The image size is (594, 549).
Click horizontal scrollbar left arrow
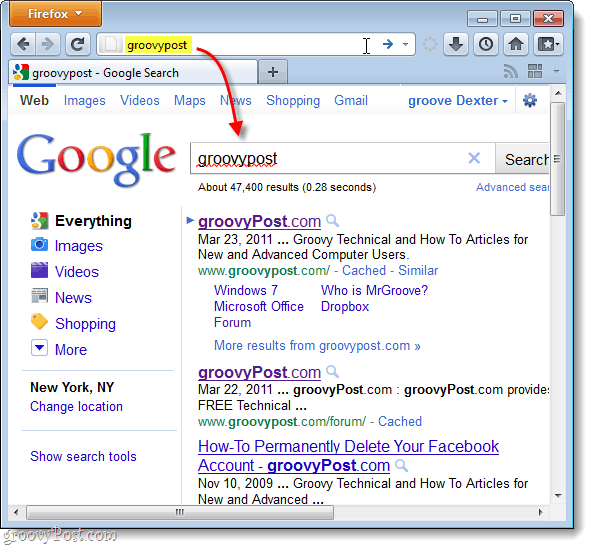[16, 512]
